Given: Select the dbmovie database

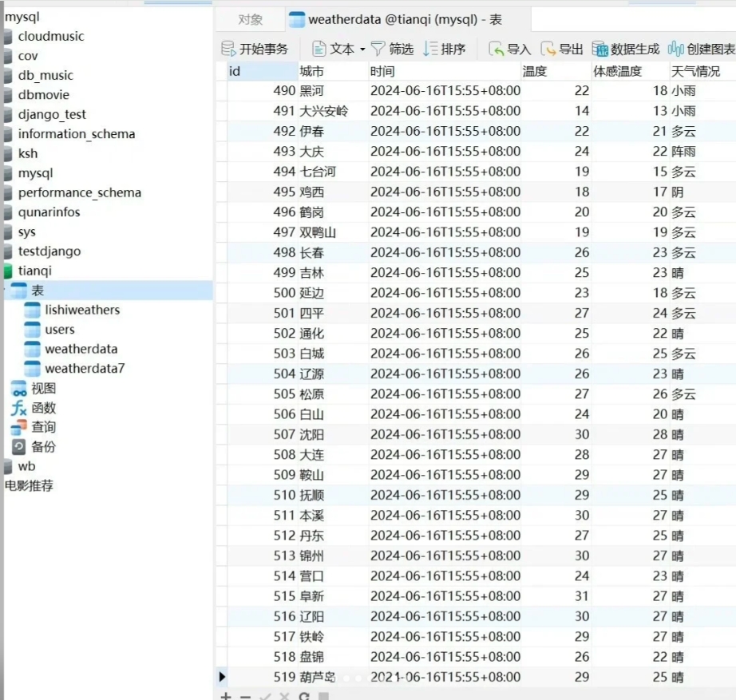Looking at the screenshot, I should 44,95.
